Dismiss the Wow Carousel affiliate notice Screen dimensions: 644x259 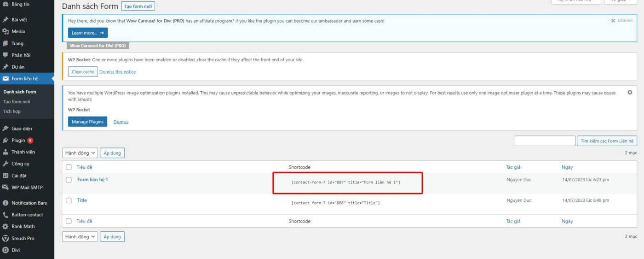(x=622, y=21)
